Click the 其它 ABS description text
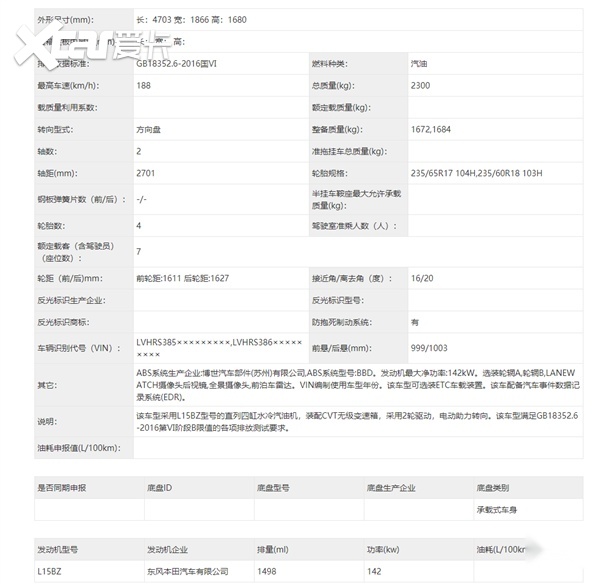The width and height of the screenshot is (600, 584). 358,385
